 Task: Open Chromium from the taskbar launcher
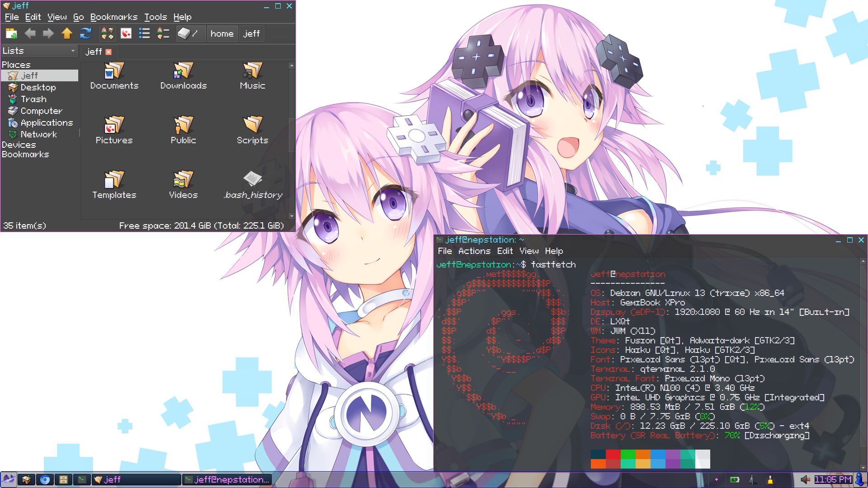[x=45, y=480]
